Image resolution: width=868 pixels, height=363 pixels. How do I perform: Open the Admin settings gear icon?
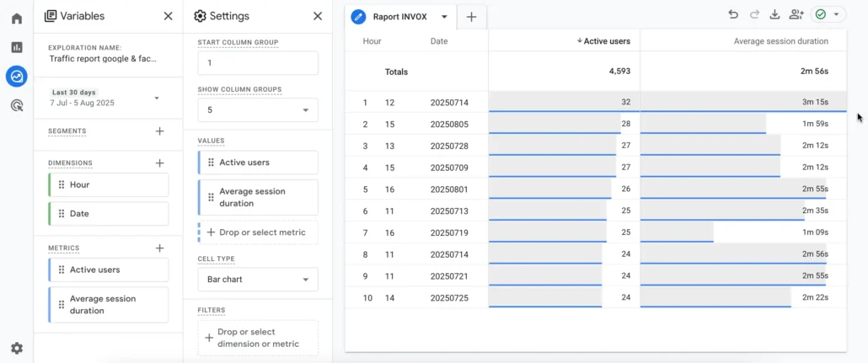coord(16,348)
